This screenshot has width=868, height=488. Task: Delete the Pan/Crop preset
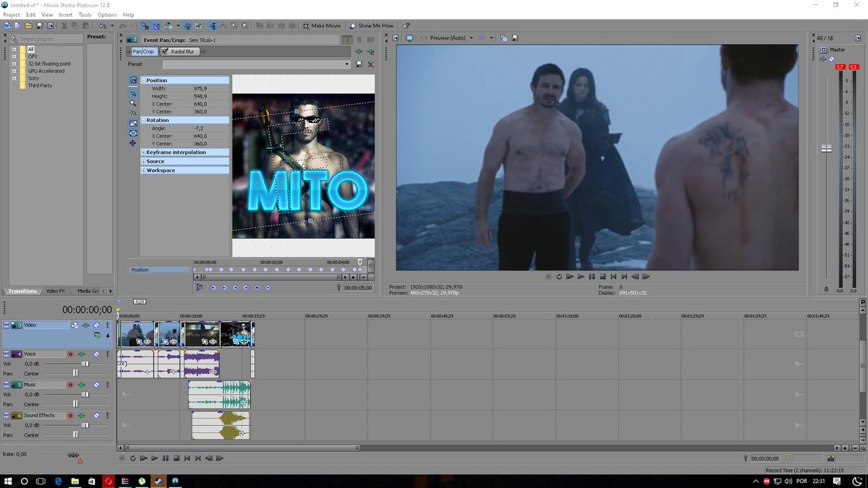pos(371,64)
